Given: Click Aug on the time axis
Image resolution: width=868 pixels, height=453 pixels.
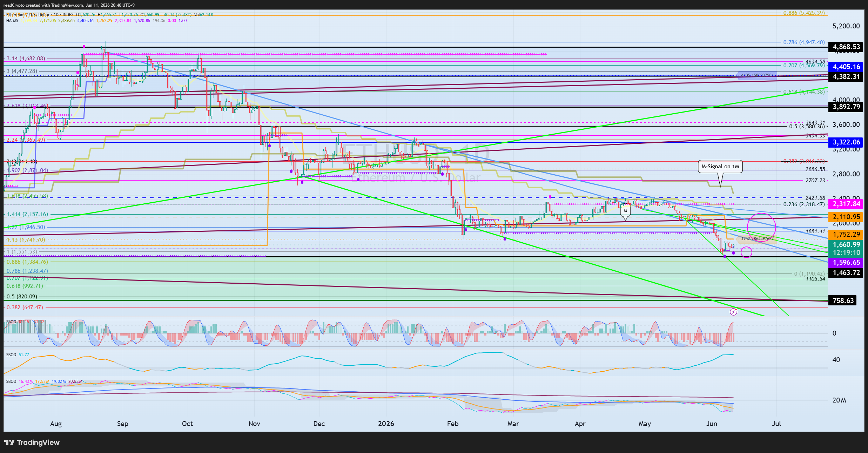Looking at the screenshot, I should click(x=56, y=424).
